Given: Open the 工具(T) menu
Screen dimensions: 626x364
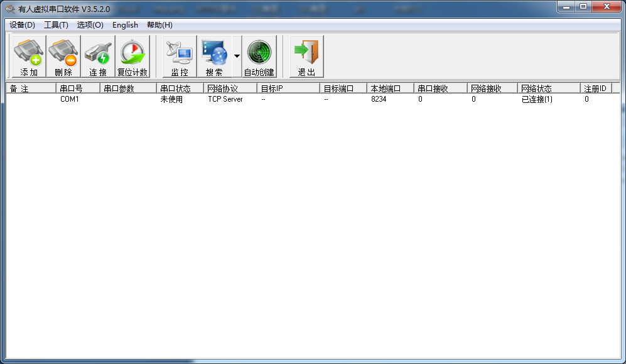Looking at the screenshot, I should (56, 24).
